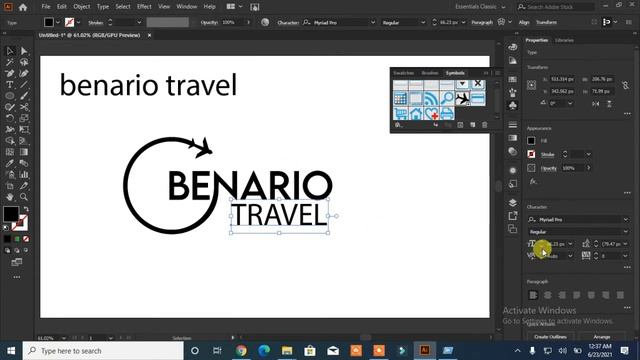Open Layers panel icon in dock
Screen dimensions: 640x360
click(513, 203)
